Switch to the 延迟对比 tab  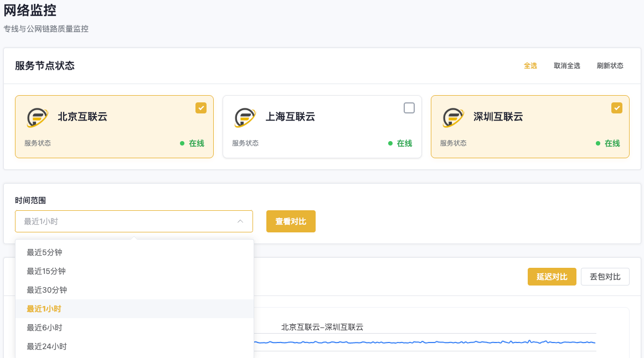552,277
